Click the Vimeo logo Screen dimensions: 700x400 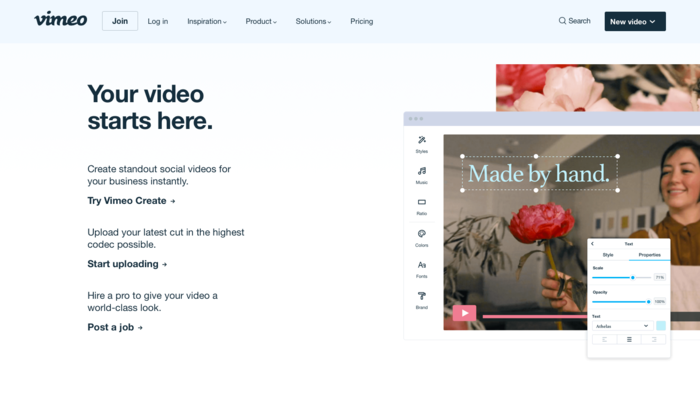pos(61,19)
